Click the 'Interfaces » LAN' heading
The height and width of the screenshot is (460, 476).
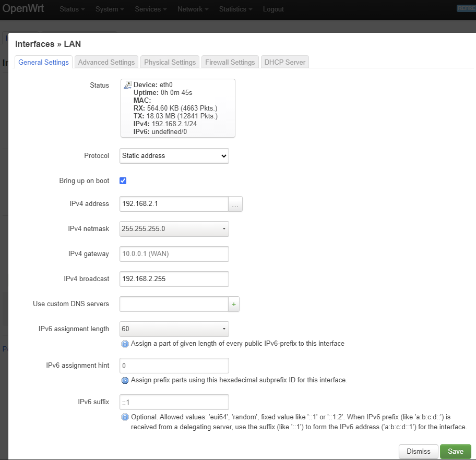(48, 44)
